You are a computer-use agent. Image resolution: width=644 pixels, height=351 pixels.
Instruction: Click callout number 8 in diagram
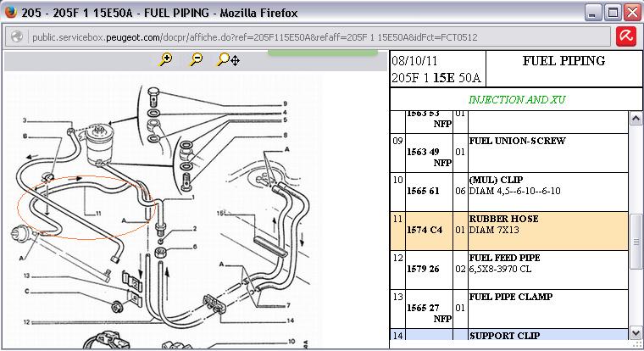(285, 135)
